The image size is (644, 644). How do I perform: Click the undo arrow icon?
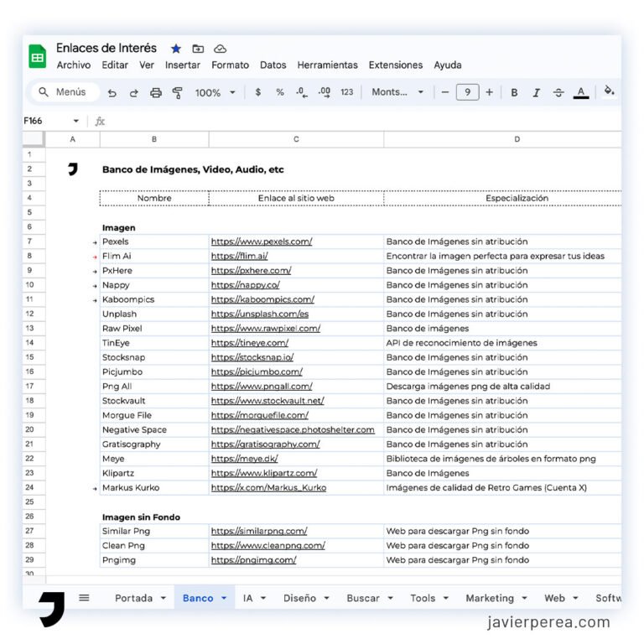pos(112,93)
